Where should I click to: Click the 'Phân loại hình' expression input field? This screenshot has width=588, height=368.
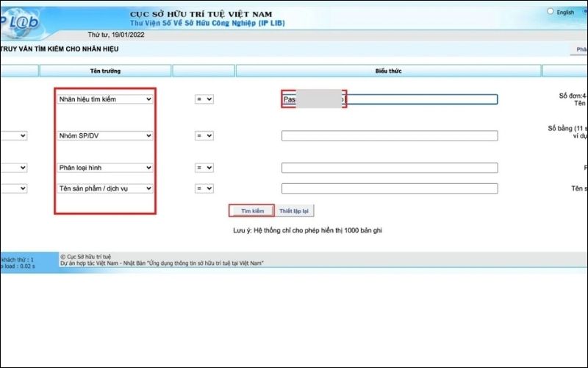[x=389, y=168]
